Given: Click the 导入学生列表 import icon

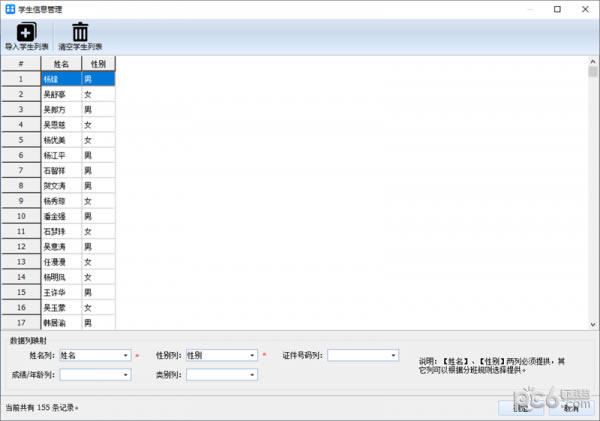Looking at the screenshot, I should point(26,32).
